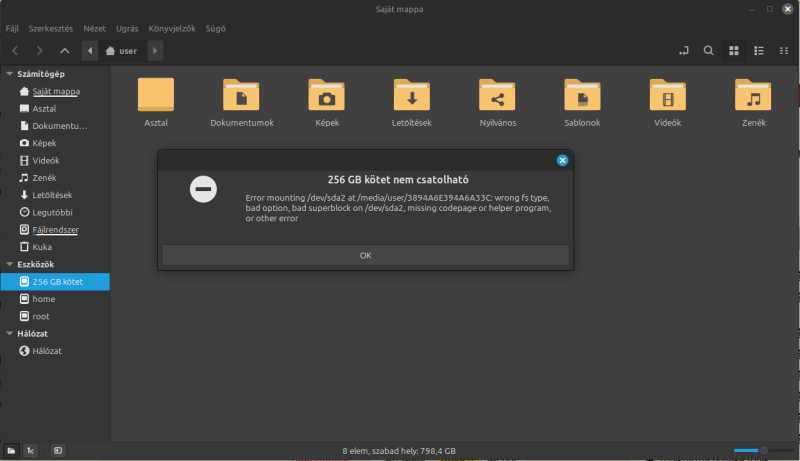Image resolution: width=800 pixels, height=461 pixels.
Task: Click the status text "8 elem, szabad hely: 798,4 GB"
Action: [399, 451]
